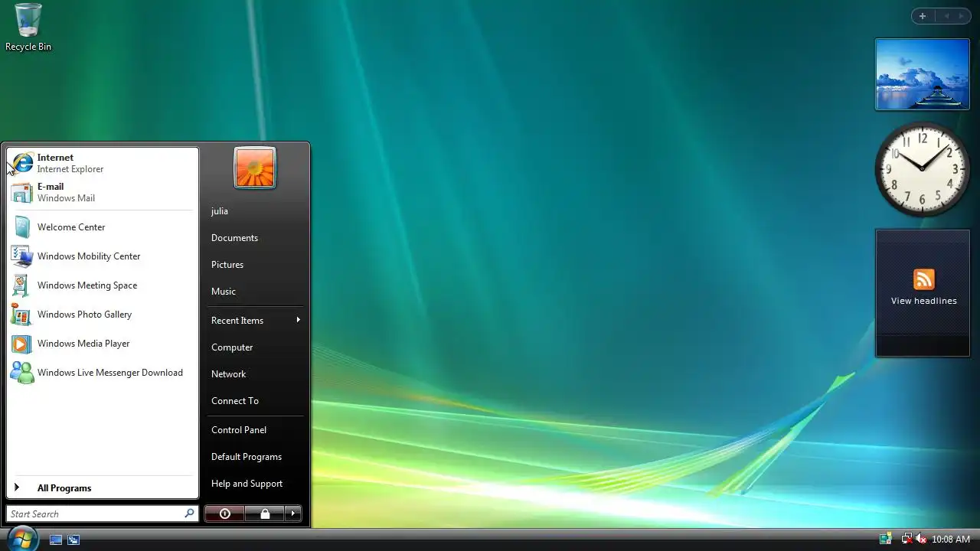980x551 pixels.
Task: Click the Start Search field
Action: (x=102, y=514)
